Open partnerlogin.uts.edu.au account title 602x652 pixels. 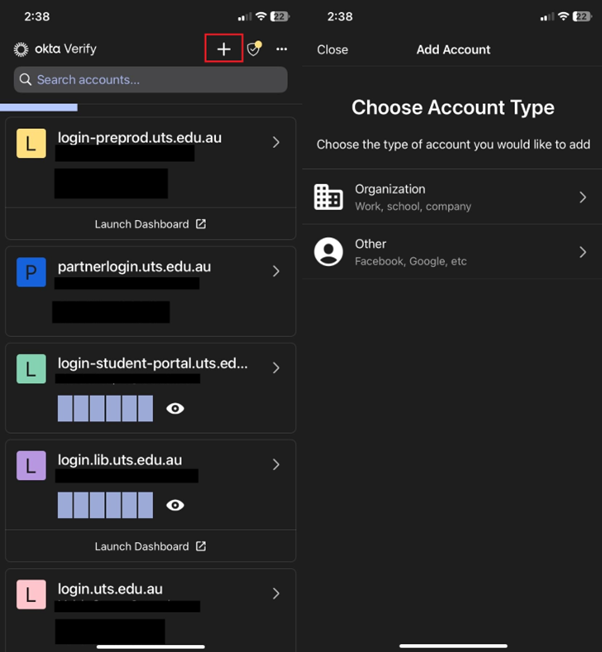(134, 267)
